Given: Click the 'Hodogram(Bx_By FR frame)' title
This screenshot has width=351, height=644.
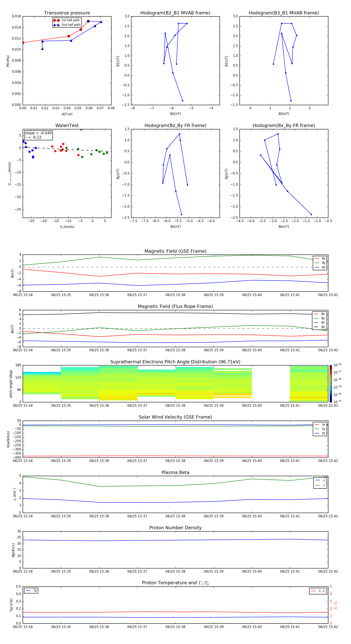Looking at the screenshot, I should [284, 125].
